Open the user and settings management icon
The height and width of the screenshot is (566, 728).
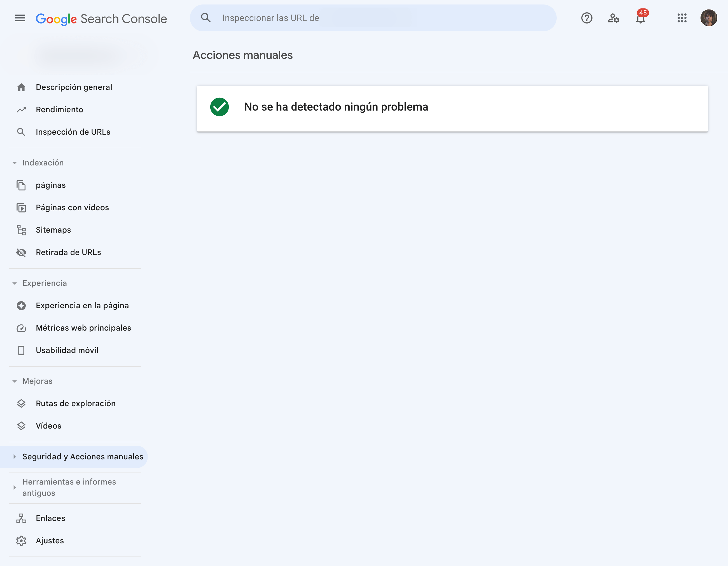pos(613,18)
